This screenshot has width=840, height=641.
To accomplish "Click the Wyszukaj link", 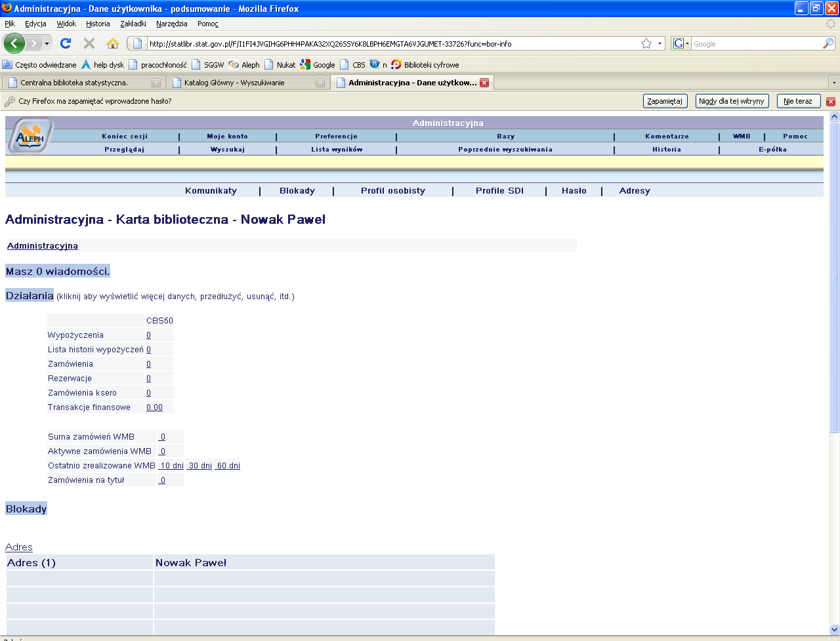I will click(x=228, y=150).
